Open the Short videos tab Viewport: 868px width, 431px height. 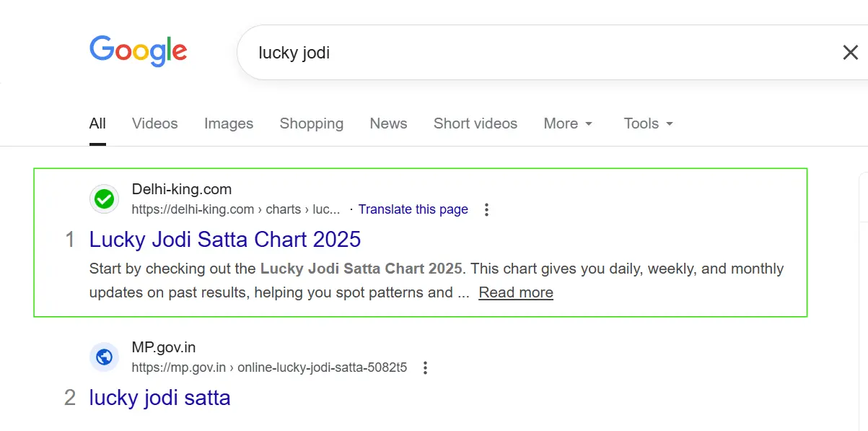point(475,123)
